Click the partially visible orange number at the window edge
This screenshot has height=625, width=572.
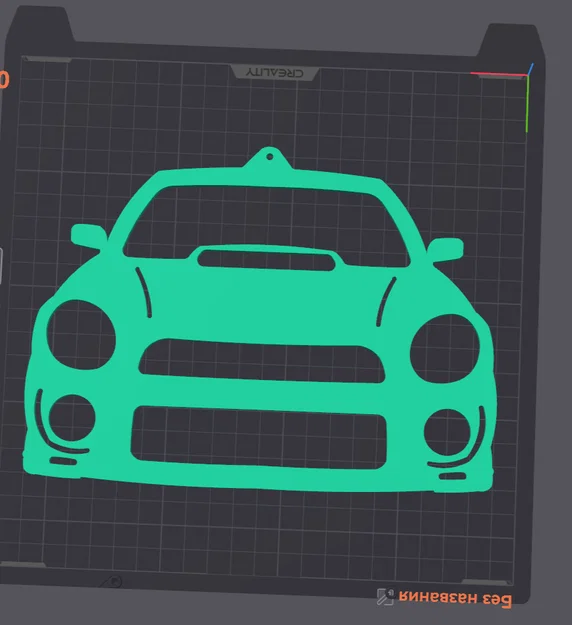click(x=4, y=80)
